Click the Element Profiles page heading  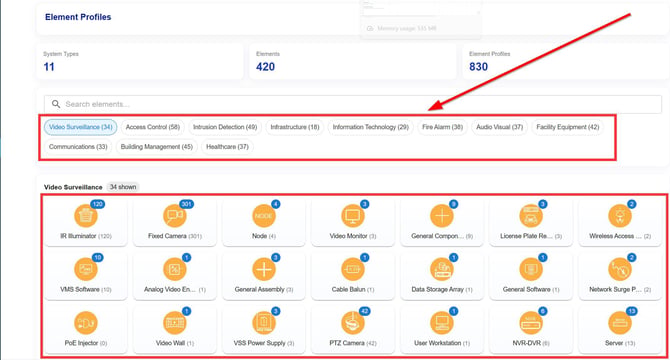pyautogui.click(x=78, y=17)
